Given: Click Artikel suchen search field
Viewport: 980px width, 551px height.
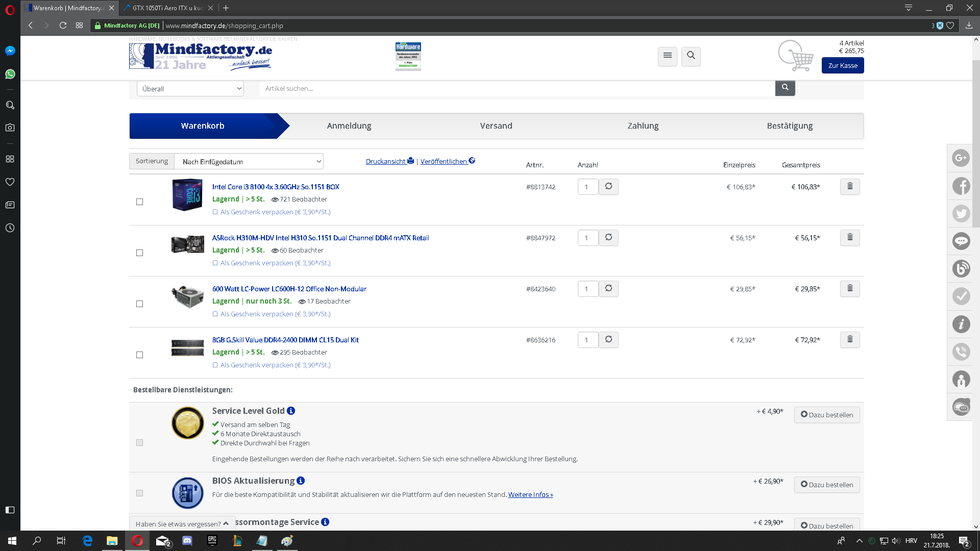Looking at the screenshot, I should coord(517,88).
